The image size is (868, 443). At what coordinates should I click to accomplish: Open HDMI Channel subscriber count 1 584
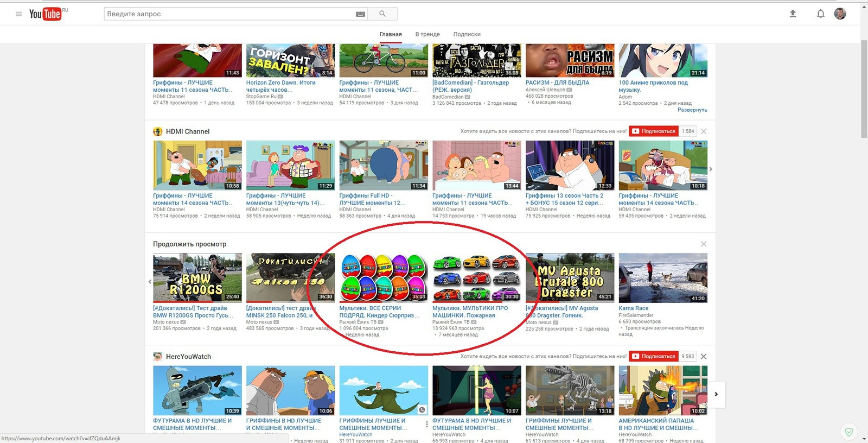688,131
